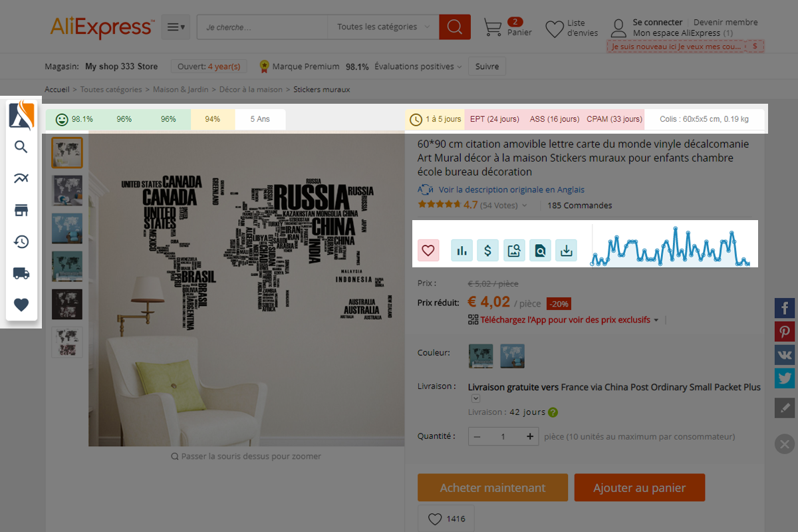Viewport: 798px width, 532px height.
Task: Click Se connecter link
Action: [658, 22]
